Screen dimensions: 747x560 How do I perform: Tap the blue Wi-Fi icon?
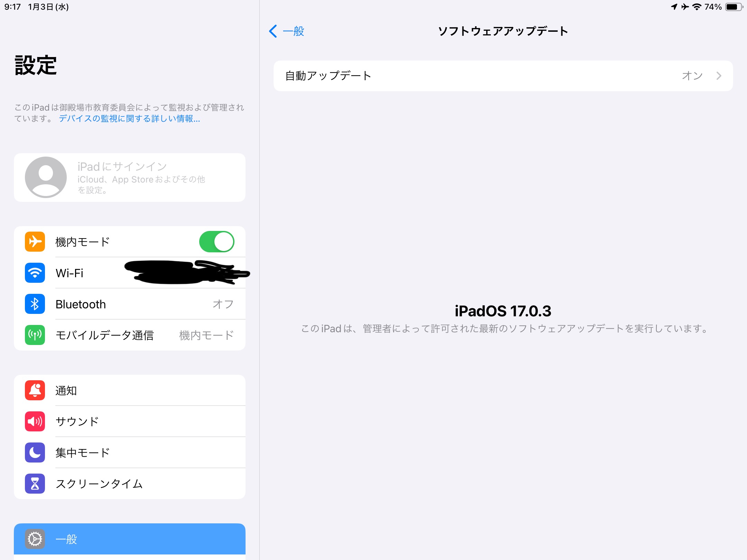pyautogui.click(x=35, y=273)
